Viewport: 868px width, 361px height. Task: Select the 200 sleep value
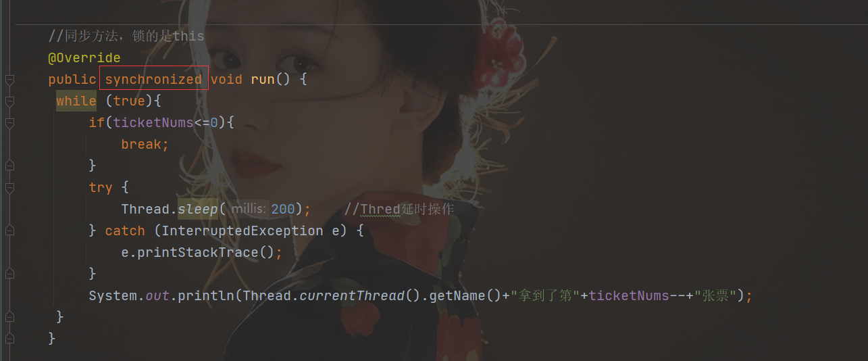pos(283,209)
